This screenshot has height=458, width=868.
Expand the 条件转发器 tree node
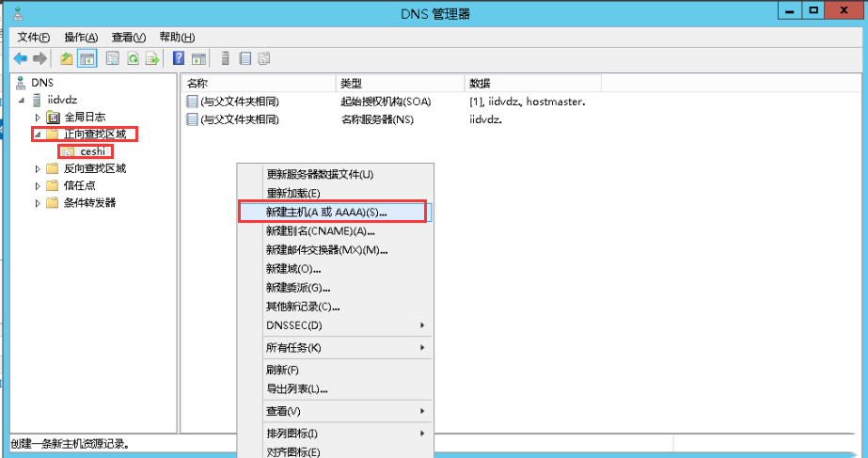pos(38,203)
